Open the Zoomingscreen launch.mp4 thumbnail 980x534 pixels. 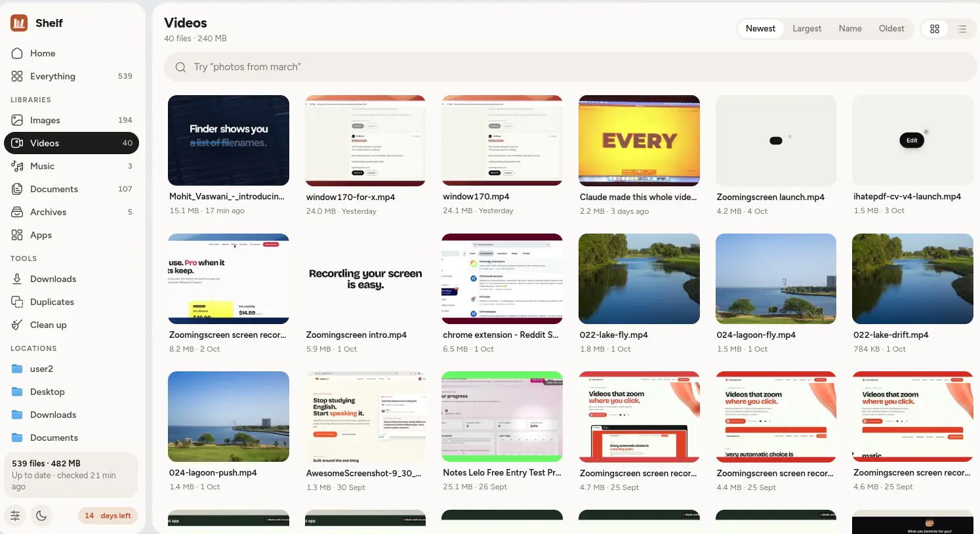776,140
